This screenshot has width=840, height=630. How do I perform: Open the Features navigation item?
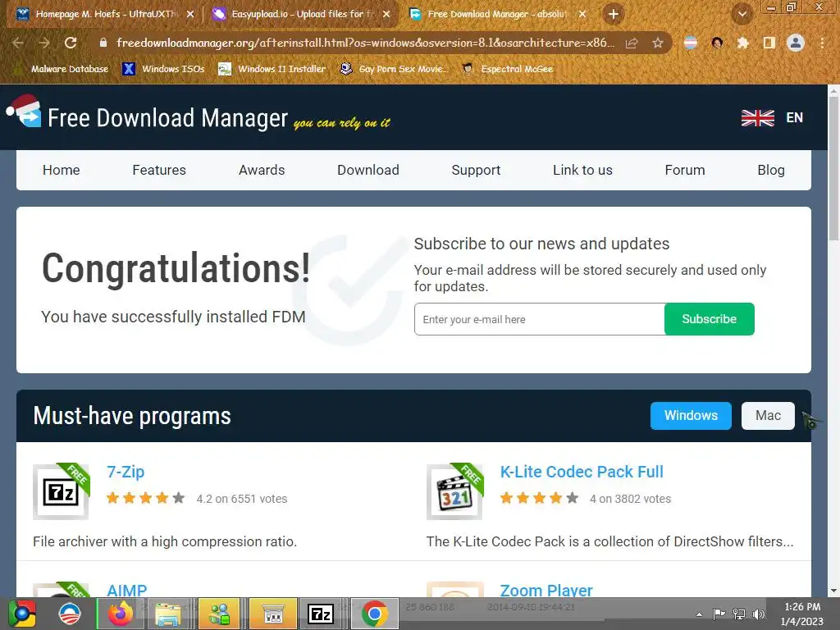(159, 170)
